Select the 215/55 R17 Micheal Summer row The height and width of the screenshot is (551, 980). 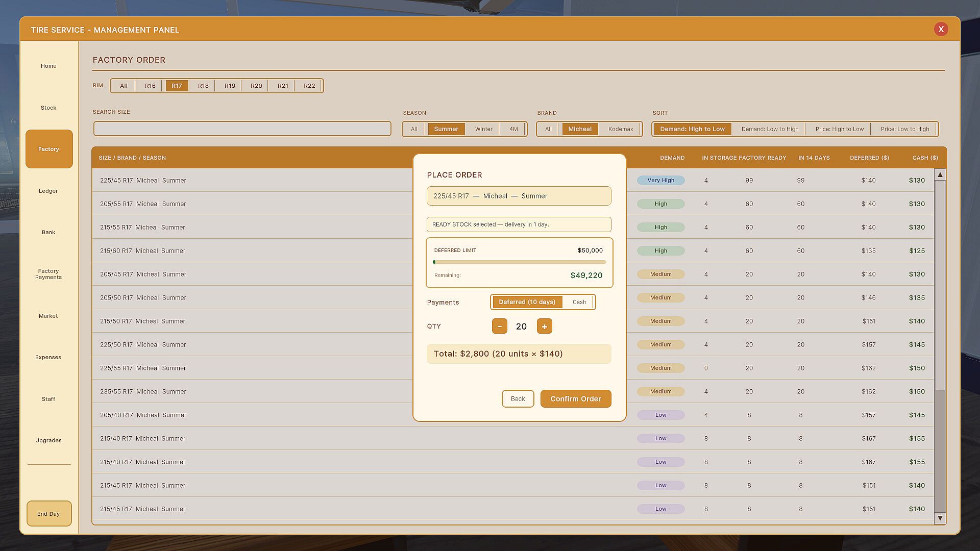513,227
